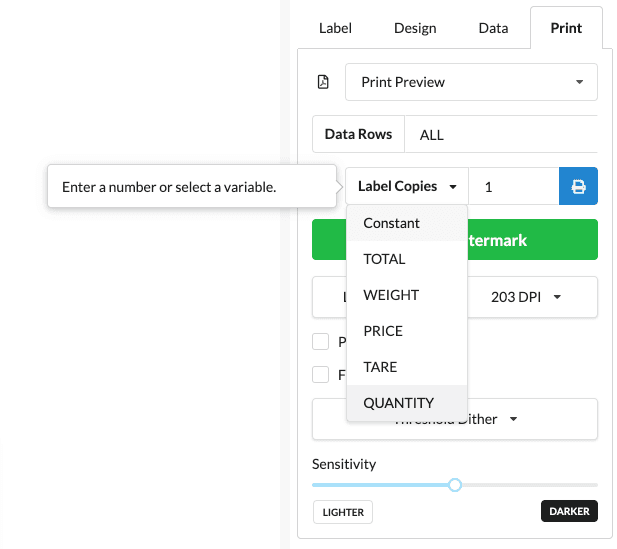Click the Sensitivity slider handle
This screenshot has width=617, height=549.
[x=455, y=485]
